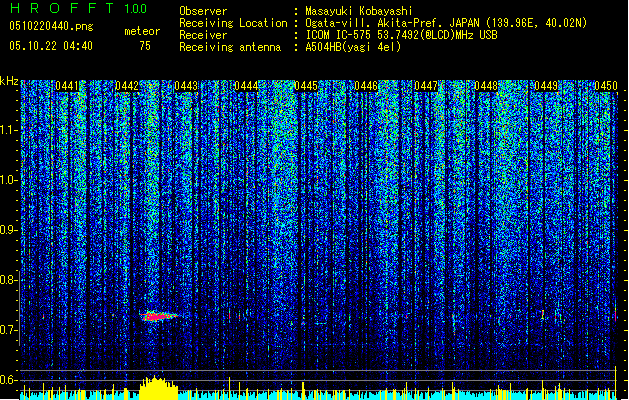Click the 0.6 kHz axis label

(x=9, y=380)
